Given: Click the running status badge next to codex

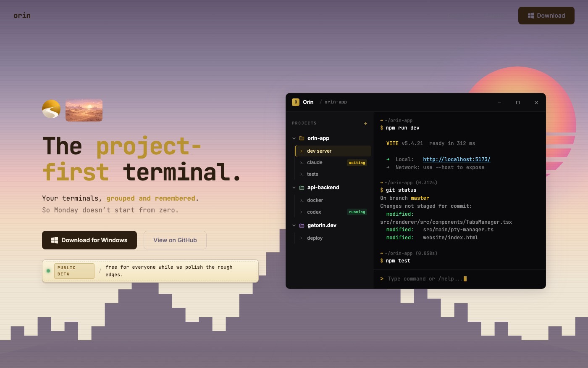Looking at the screenshot, I should pyautogui.click(x=357, y=212).
